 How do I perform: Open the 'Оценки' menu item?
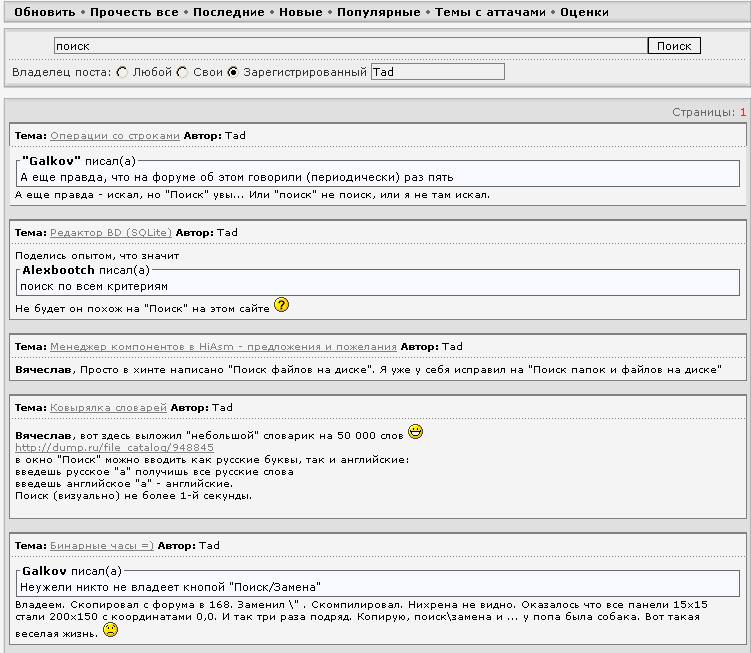click(x=584, y=12)
